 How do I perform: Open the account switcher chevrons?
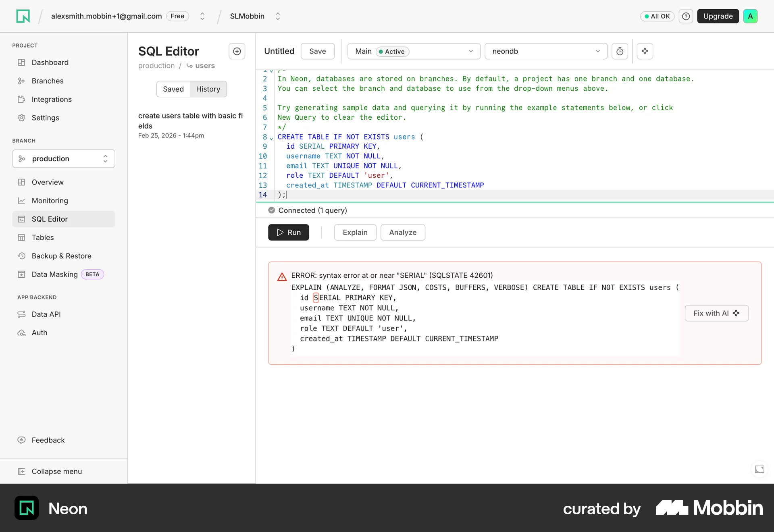[x=202, y=16]
